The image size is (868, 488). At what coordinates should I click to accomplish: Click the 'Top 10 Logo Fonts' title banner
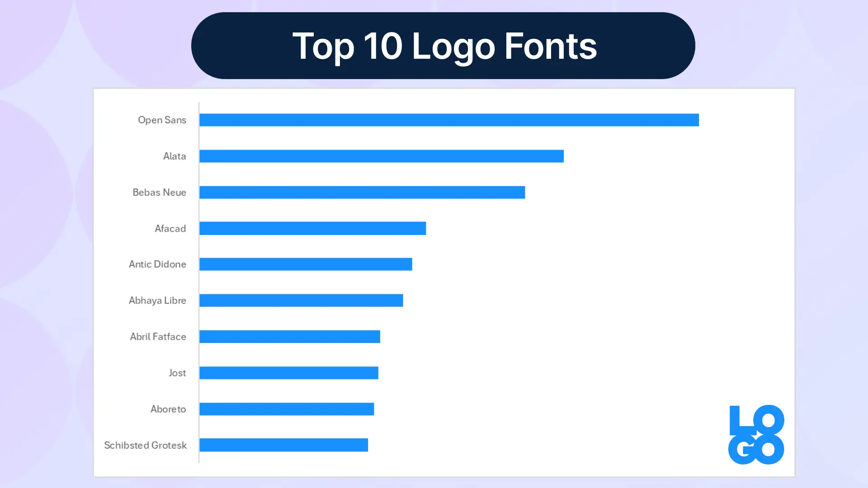click(x=443, y=46)
